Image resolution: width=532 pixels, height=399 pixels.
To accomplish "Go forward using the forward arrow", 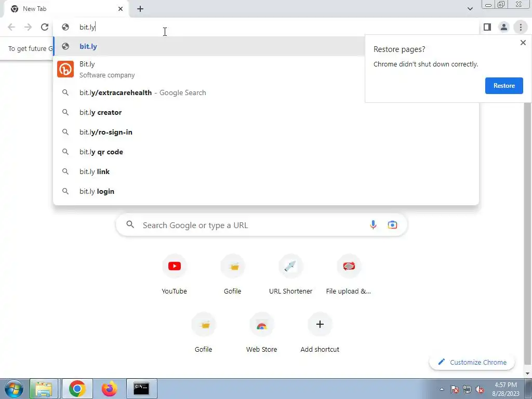I will [x=28, y=27].
